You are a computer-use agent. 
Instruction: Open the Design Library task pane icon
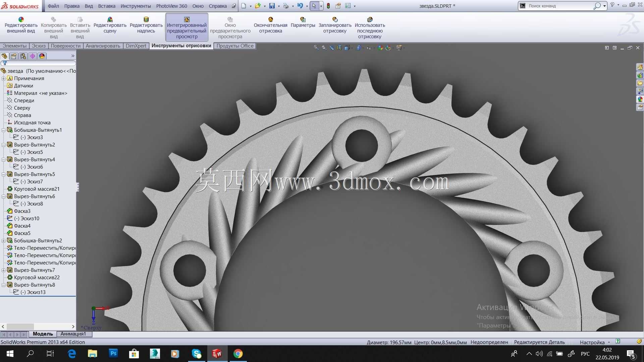640,75
